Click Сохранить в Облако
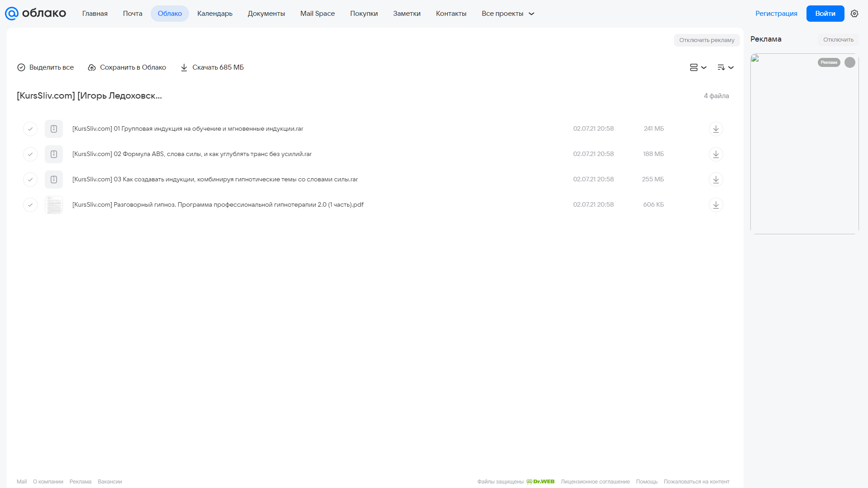Viewport: 868px width, 488px height. point(127,67)
